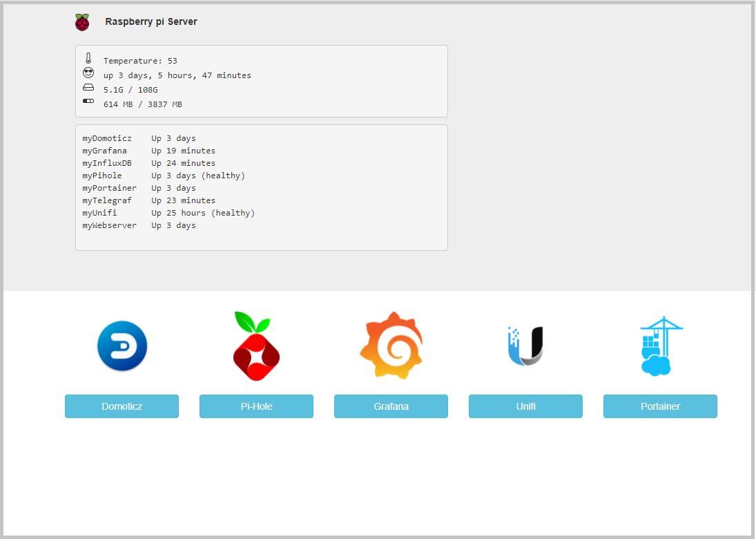This screenshot has height=539, width=756.
Task: Click the Domoticz blue circle logo
Action: pyautogui.click(x=122, y=346)
